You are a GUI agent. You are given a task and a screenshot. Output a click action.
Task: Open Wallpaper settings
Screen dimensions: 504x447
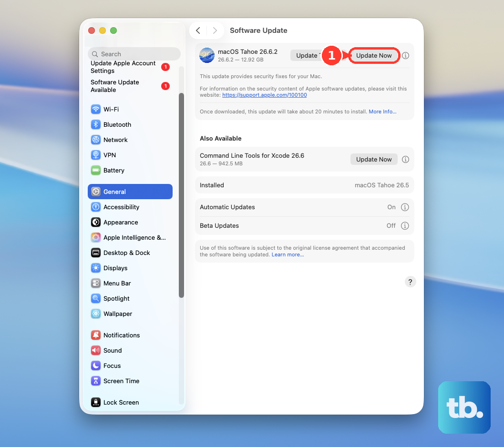click(130, 314)
